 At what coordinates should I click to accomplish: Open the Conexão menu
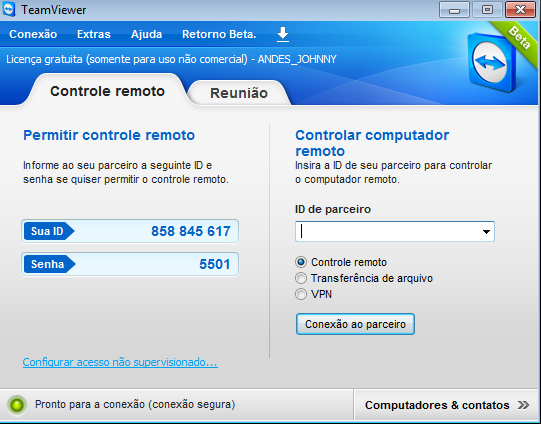(x=33, y=34)
